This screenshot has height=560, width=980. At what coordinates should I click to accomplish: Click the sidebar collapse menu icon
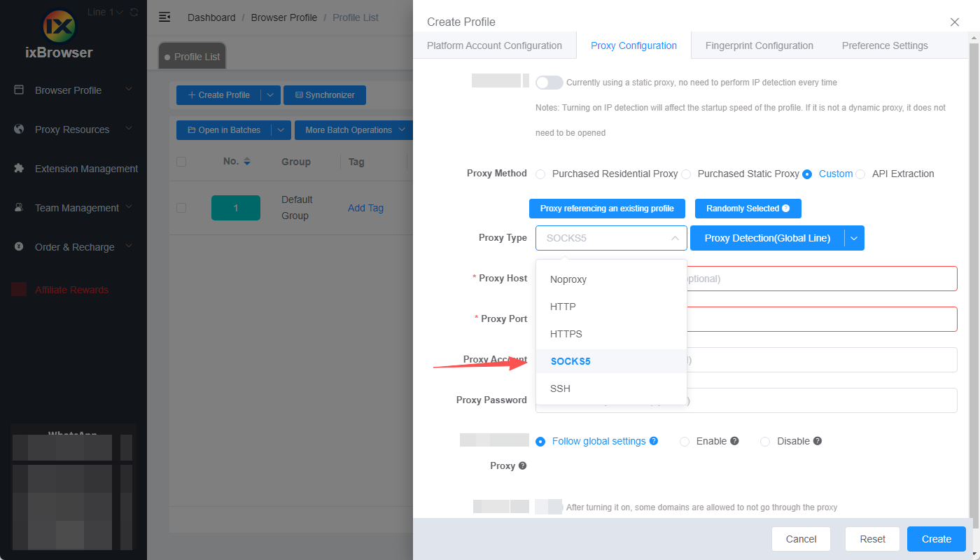pos(164,17)
